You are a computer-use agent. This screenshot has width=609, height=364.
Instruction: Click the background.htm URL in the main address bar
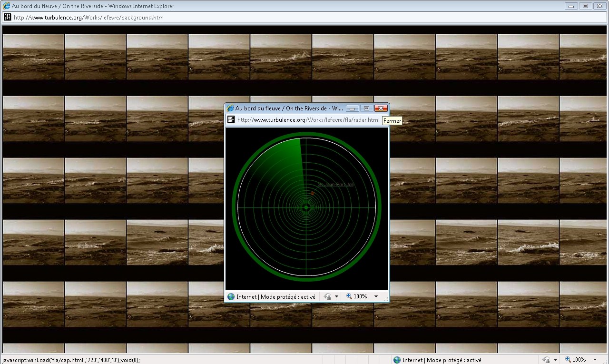(x=88, y=18)
